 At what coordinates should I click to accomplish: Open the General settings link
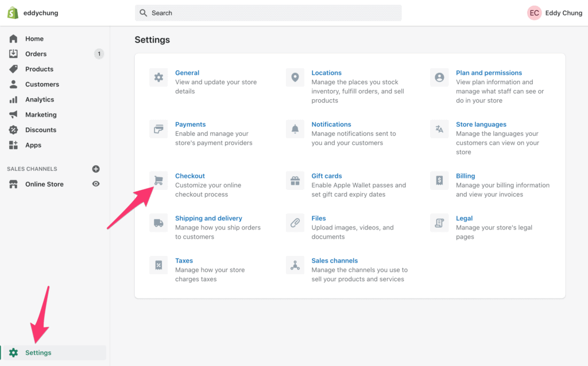(x=187, y=72)
